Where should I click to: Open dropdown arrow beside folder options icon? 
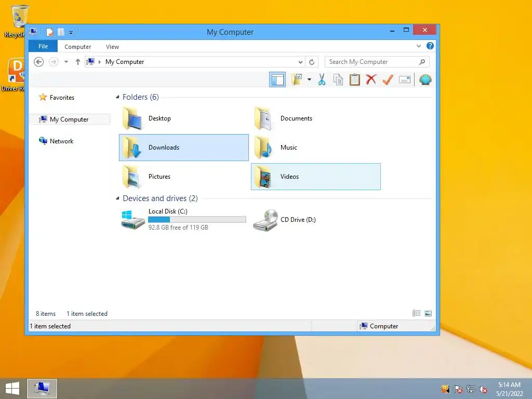(309, 79)
